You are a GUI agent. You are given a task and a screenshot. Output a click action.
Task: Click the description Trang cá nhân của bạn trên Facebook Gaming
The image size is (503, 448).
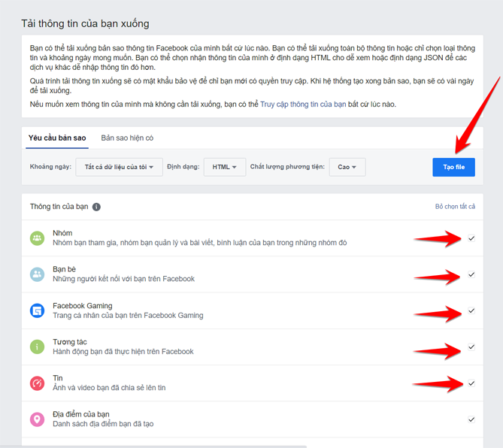[x=128, y=315]
